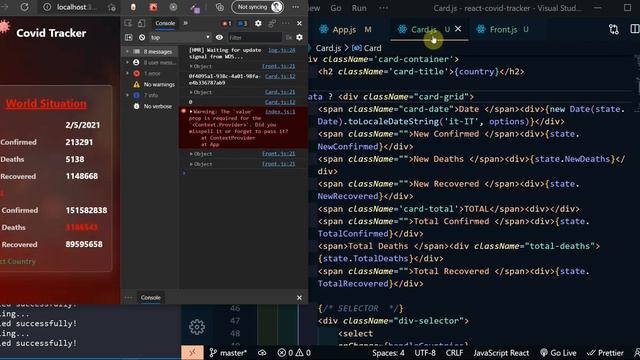This screenshot has height=360, width=640.
Task: Open the Go menu in VS Code
Action: [336, 8]
